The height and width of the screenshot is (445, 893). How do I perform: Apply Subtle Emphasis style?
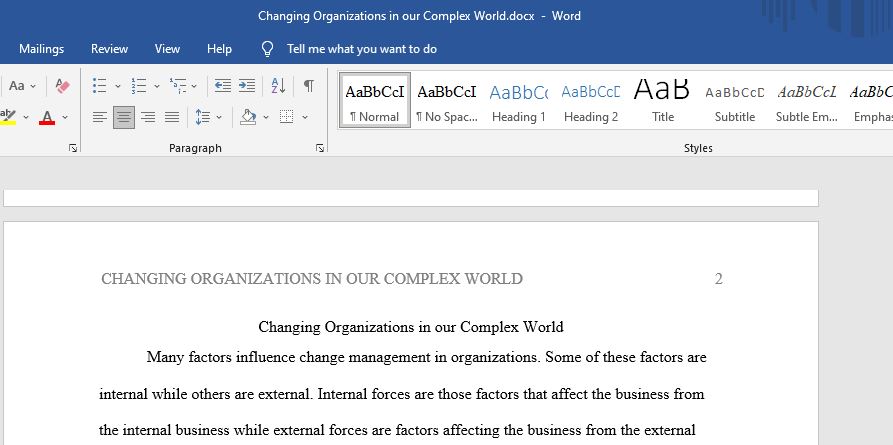tap(806, 100)
